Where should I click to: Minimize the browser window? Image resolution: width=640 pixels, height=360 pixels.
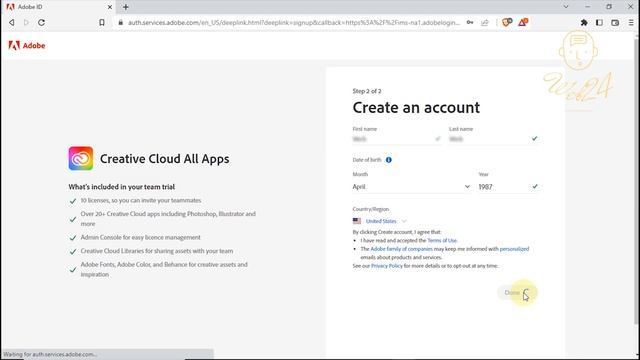(587, 7)
